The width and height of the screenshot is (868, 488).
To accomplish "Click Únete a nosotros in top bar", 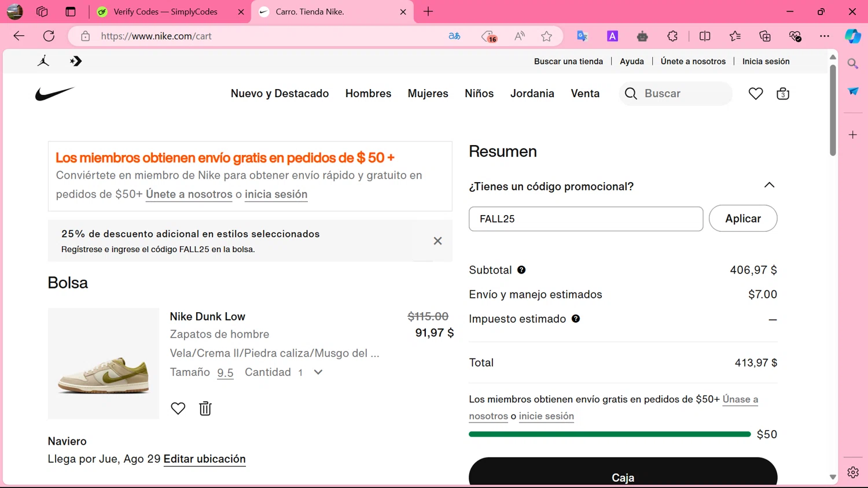I will pyautogui.click(x=693, y=61).
